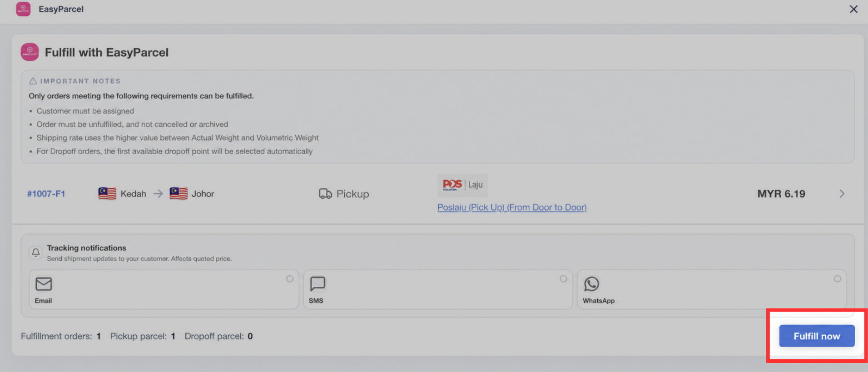Click the Pickup truck icon

pyautogui.click(x=325, y=194)
